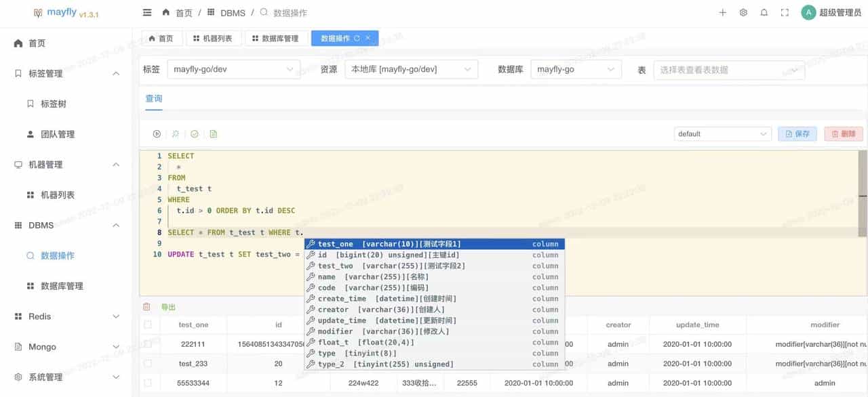The height and width of the screenshot is (397, 868).
Task: Click the trash icon next to 导出
Action: 146,306
